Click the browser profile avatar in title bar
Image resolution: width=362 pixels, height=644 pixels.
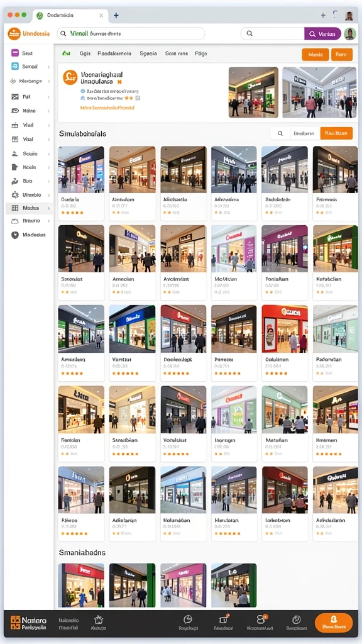tap(349, 16)
